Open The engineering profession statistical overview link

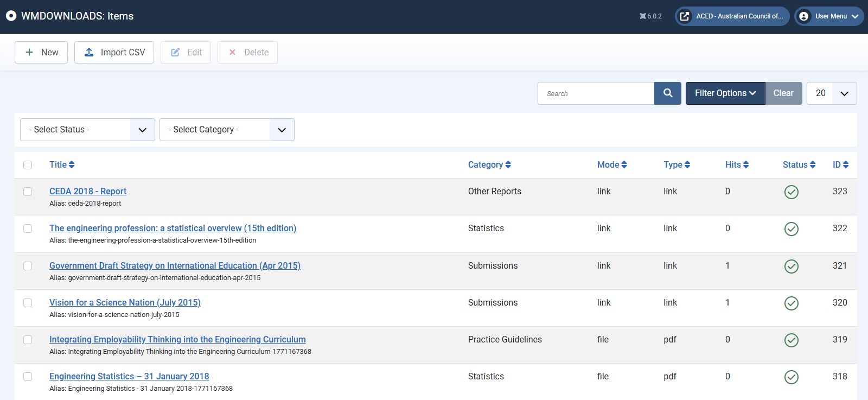tap(173, 228)
